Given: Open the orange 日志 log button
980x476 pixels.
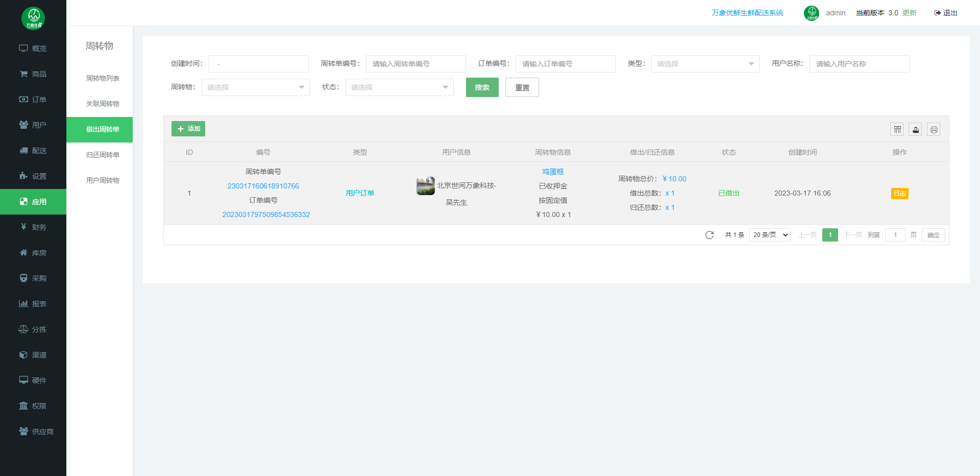Looking at the screenshot, I should point(900,194).
